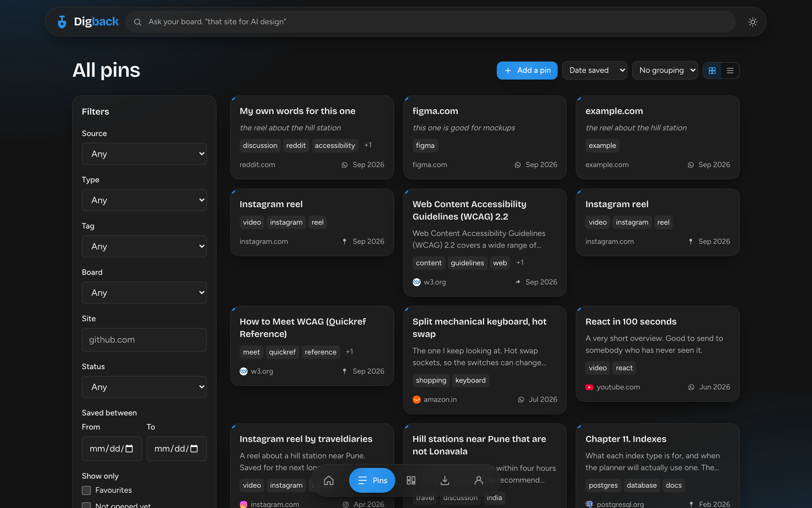
Task: Open the Tag filter dropdown
Action: point(144,246)
